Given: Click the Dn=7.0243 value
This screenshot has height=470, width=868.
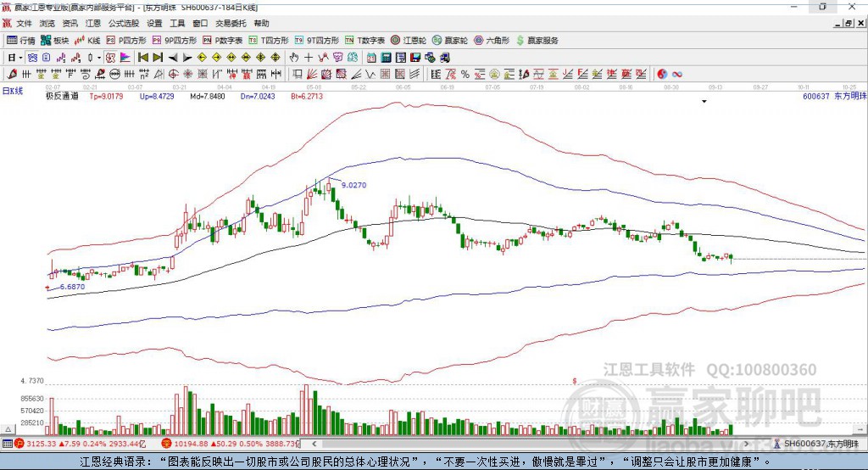Looking at the screenshot, I should tap(258, 96).
